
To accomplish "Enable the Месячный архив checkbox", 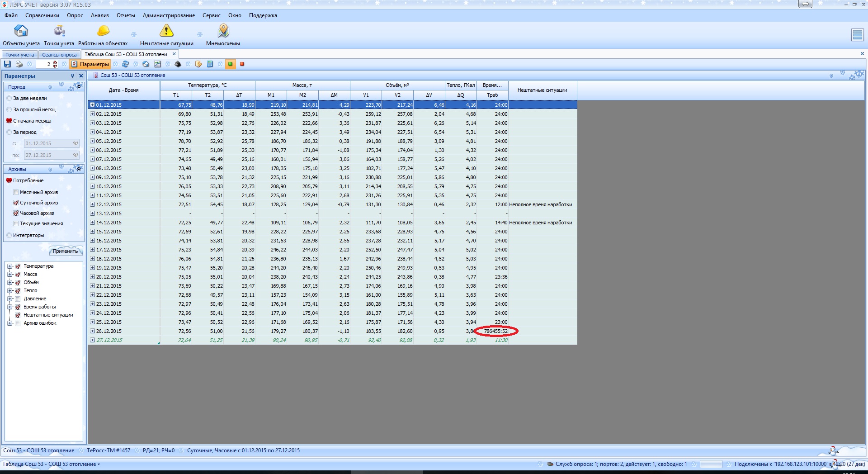I will (x=16, y=192).
